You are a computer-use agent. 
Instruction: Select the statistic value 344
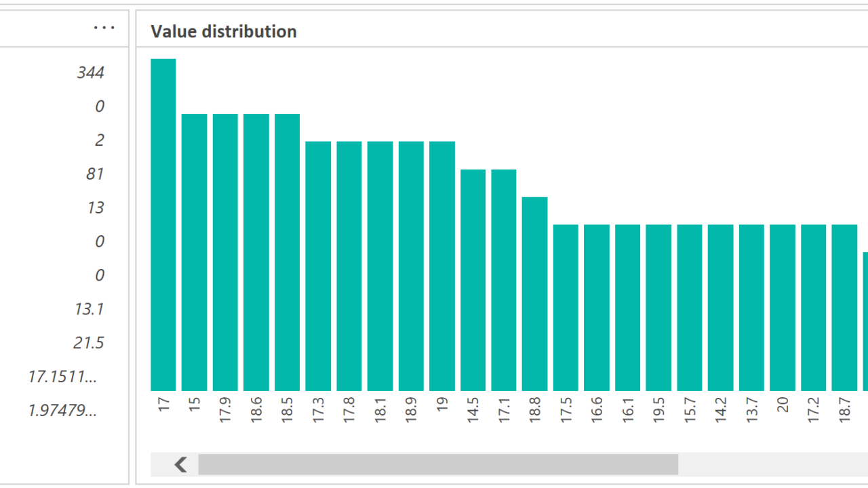[90, 73]
